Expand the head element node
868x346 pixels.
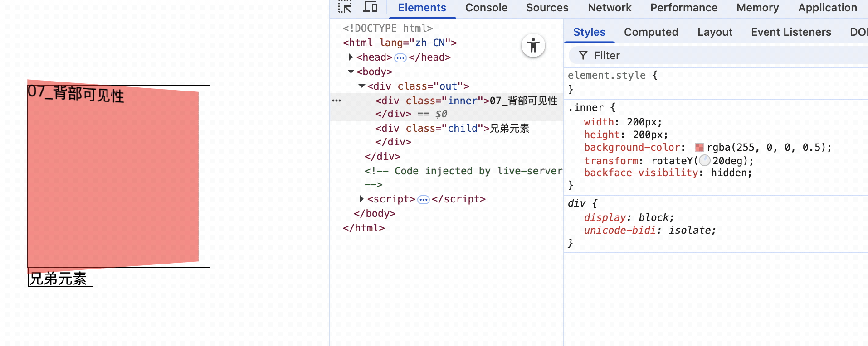tap(351, 57)
